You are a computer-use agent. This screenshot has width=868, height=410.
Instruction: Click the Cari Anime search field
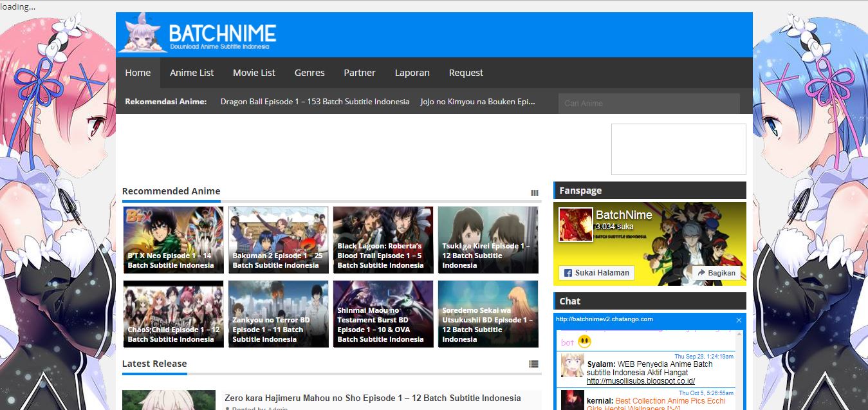pyautogui.click(x=649, y=103)
